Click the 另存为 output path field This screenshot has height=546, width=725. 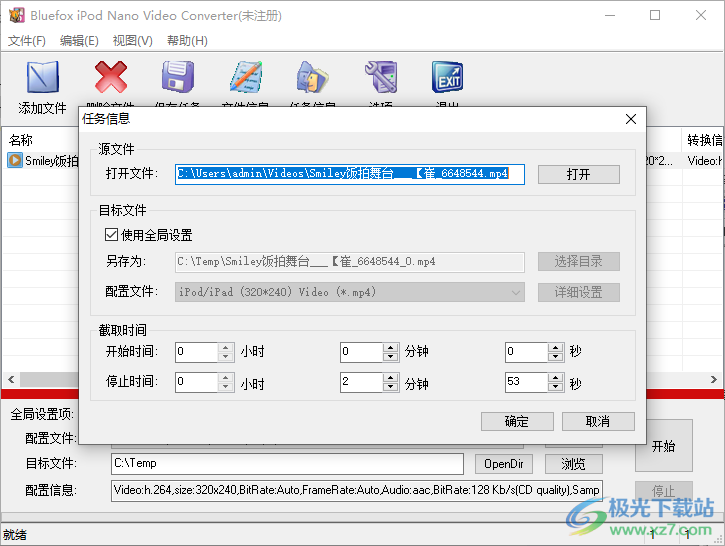tap(350, 262)
